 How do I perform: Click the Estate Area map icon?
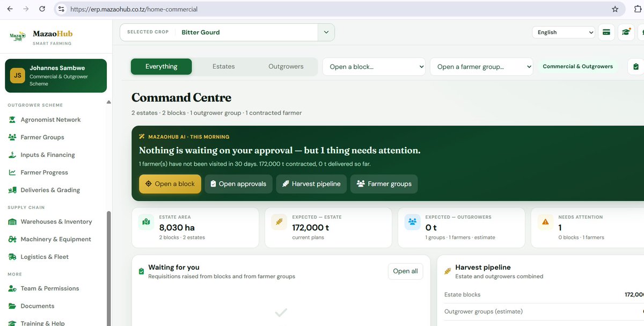tap(146, 221)
